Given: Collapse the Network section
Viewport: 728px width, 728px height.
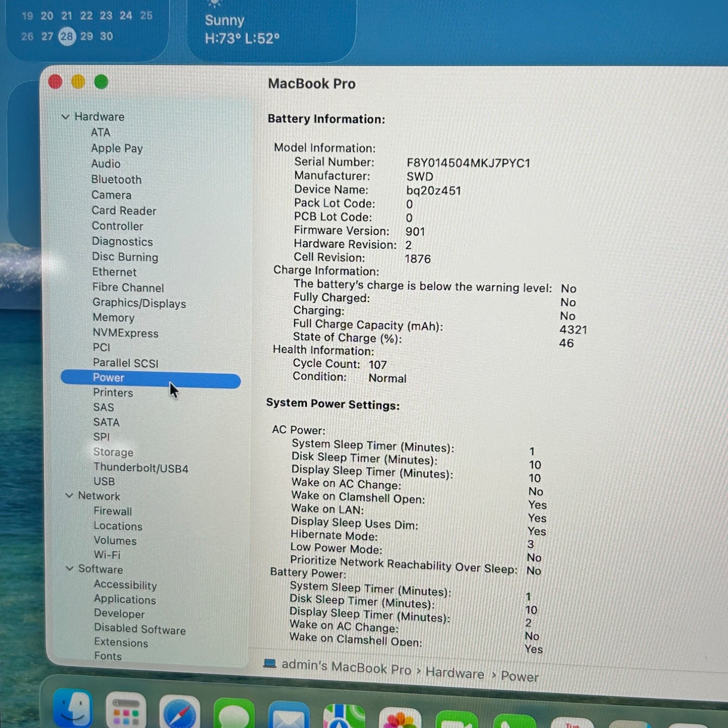Looking at the screenshot, I should point(69,496).
